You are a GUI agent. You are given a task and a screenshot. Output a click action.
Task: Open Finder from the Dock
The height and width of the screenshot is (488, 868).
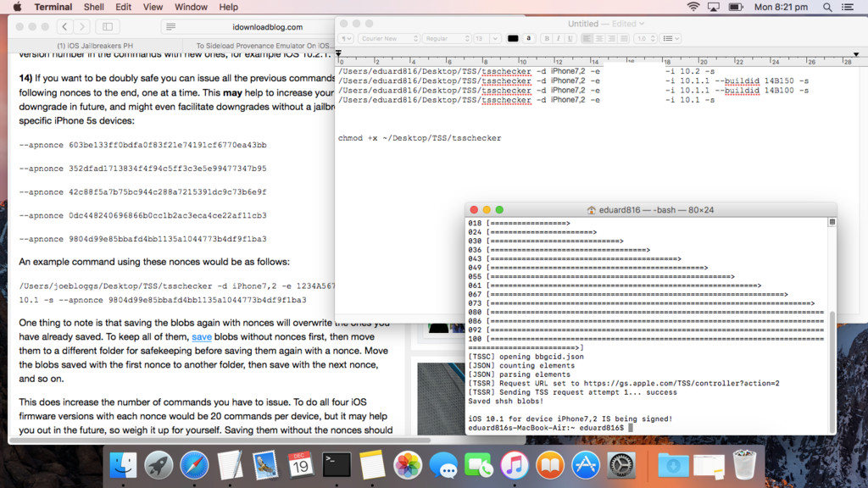click(x=123, y=465)
